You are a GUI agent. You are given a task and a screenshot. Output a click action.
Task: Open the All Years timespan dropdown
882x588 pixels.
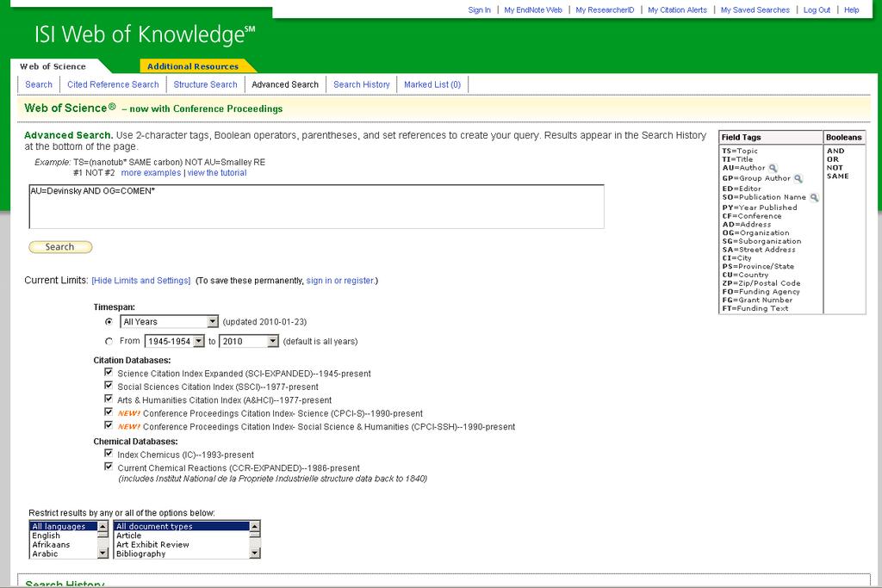coord(169,321)
